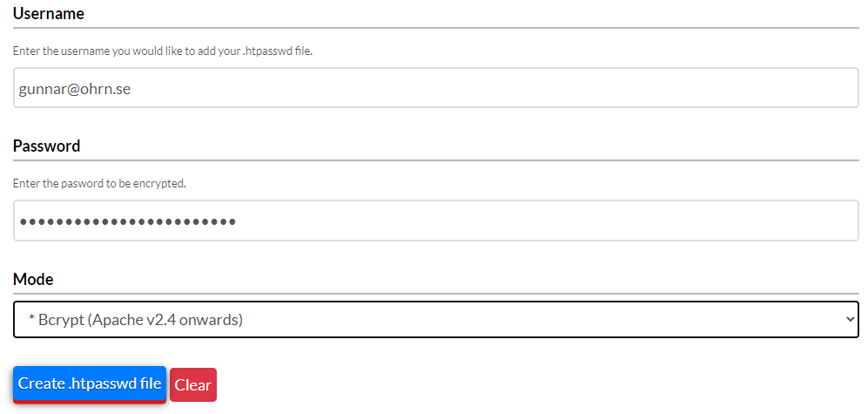
Task: Focus the Password input field
Action: click(435, 221)
